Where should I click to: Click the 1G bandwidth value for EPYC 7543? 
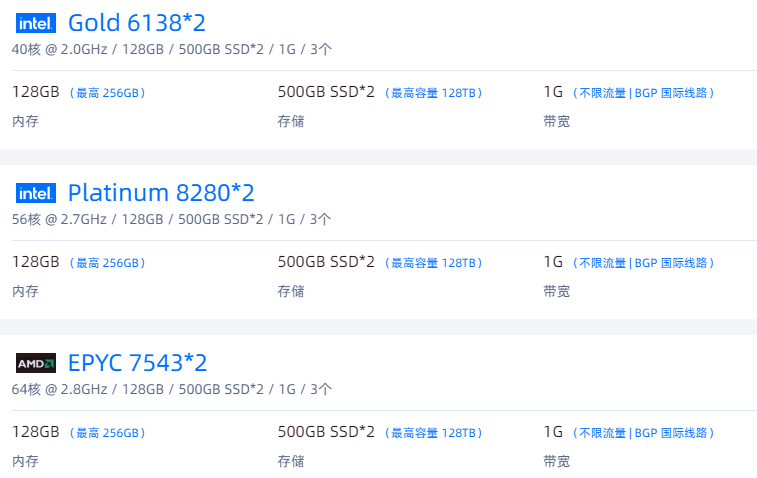tap(553, 432)
